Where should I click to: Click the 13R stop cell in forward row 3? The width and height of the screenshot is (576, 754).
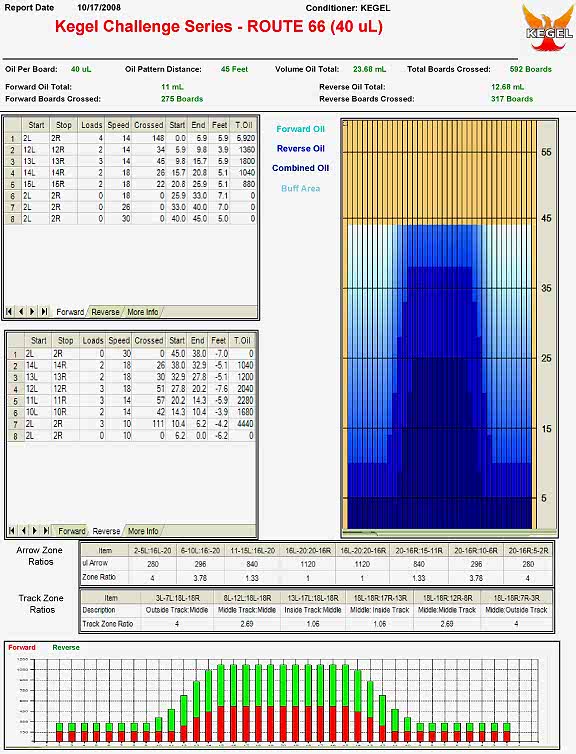coord(63,161)
